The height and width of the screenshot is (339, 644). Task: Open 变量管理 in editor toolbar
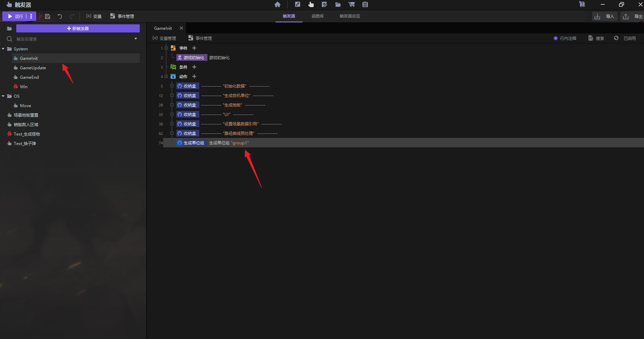click(164, 38)
